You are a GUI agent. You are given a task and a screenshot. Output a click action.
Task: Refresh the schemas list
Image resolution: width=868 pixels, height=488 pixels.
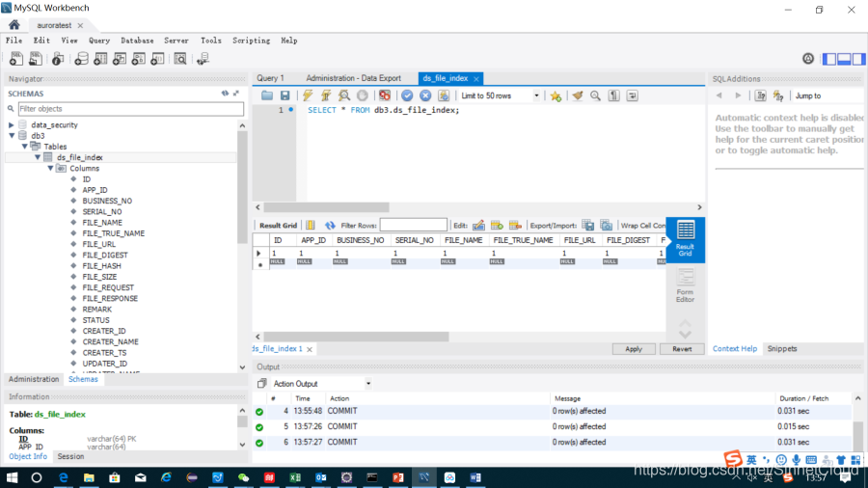click(x=225, y=94)
